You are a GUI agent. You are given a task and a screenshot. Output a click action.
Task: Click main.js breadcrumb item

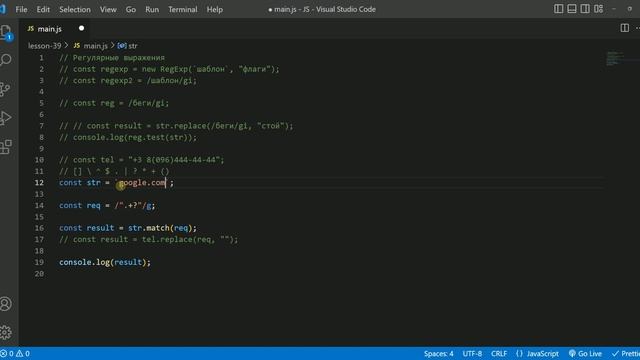click(x=91, y=46)
